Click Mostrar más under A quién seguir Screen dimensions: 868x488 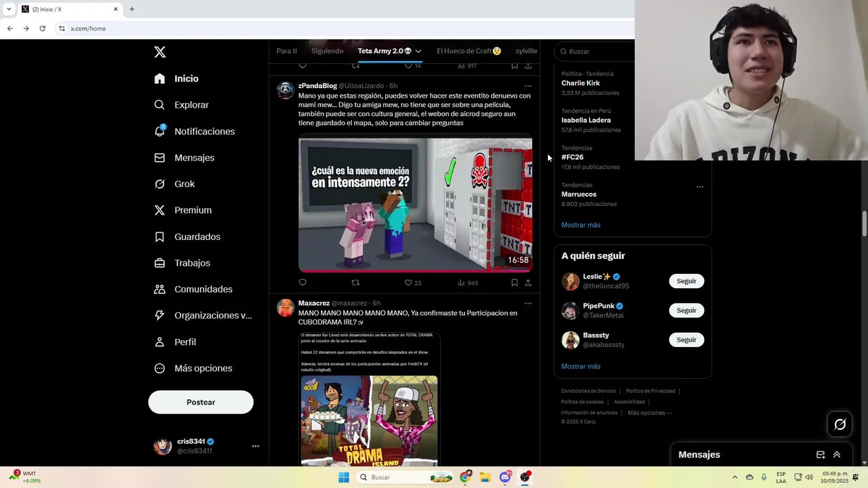(580, 367)
